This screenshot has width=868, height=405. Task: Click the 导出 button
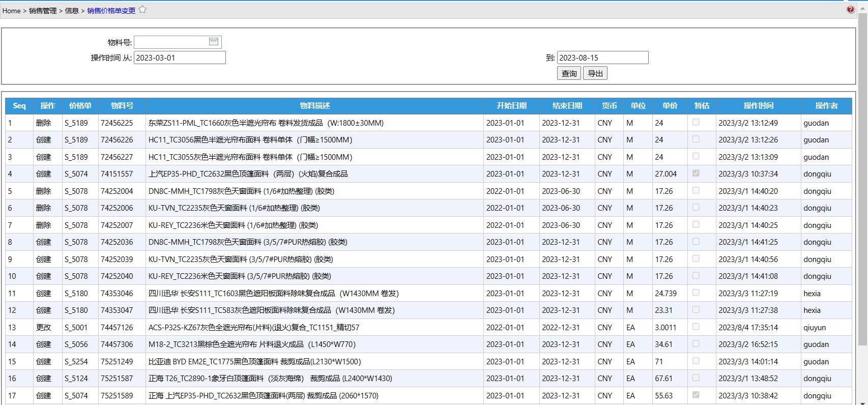(595, 73)
